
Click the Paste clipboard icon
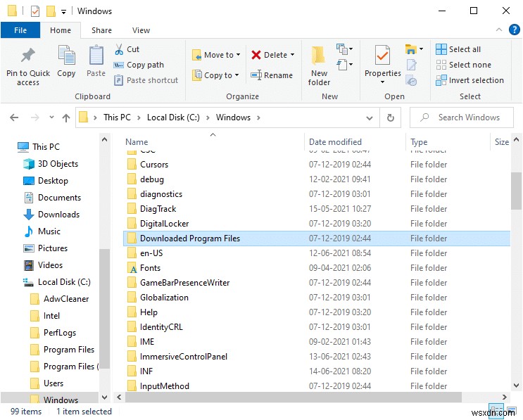pyautogui.click(x=96, y=55)
